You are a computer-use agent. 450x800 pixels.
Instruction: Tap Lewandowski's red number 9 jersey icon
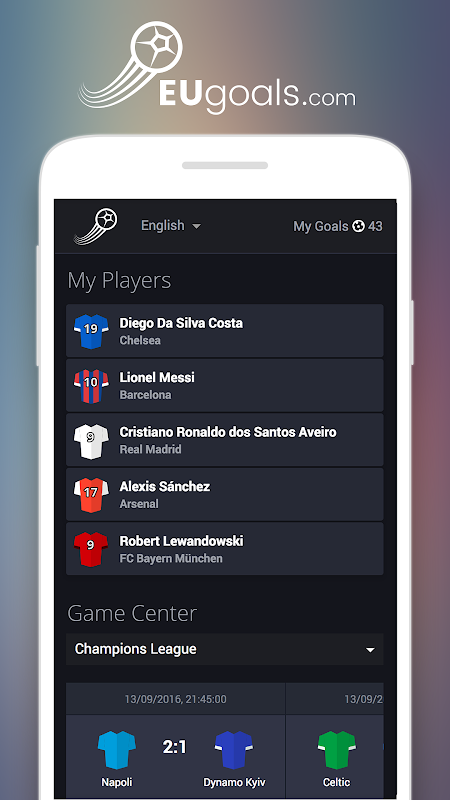click(x=91, y=549)
